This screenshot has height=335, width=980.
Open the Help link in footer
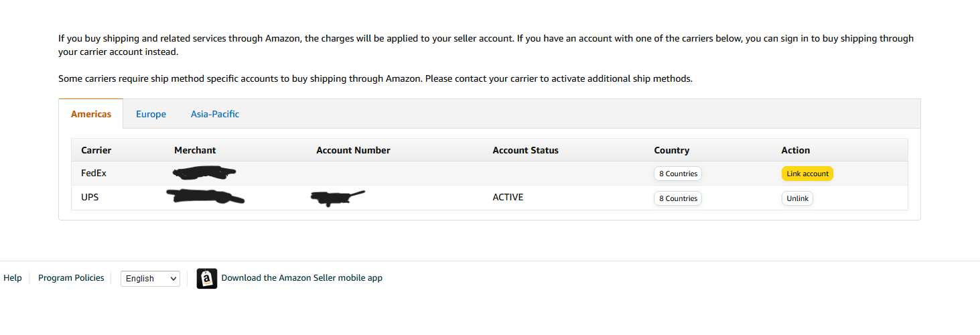point(13,277)
